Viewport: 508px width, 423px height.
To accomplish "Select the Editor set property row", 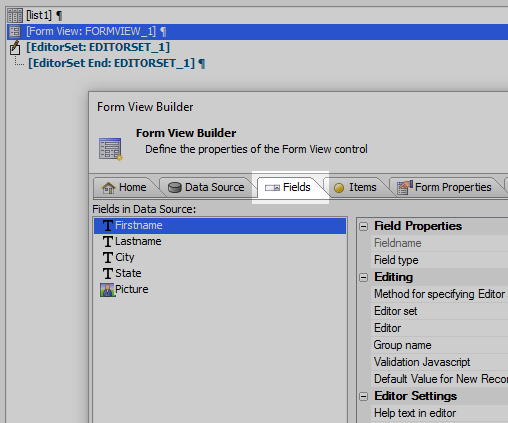I will [439, 311].
